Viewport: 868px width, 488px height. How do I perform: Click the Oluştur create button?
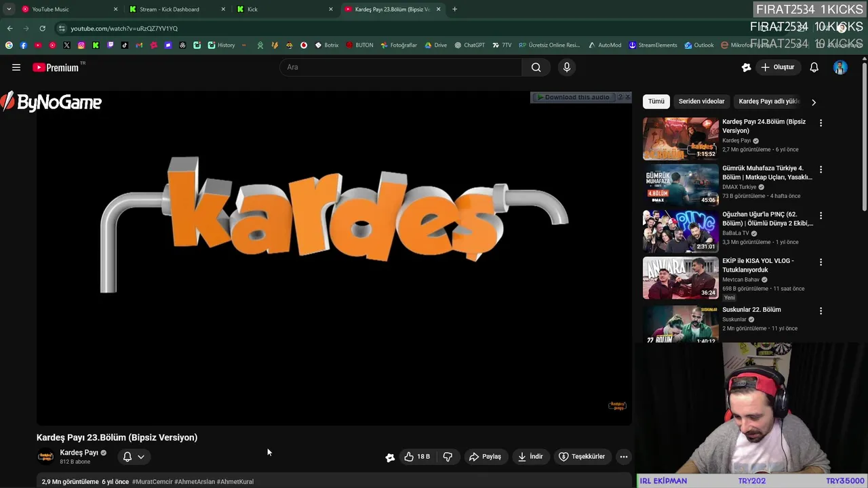point(777,67)
